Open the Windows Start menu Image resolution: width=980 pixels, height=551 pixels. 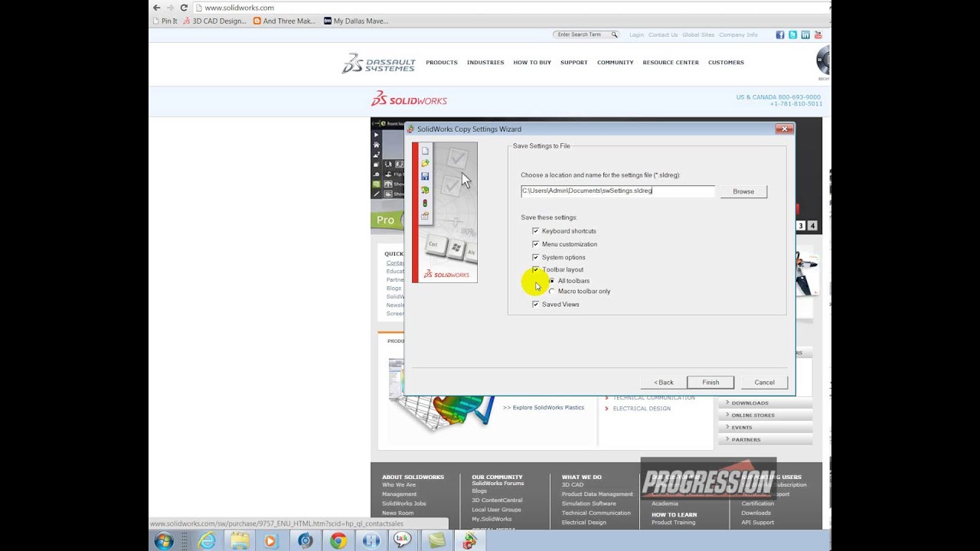coord(164,540)
